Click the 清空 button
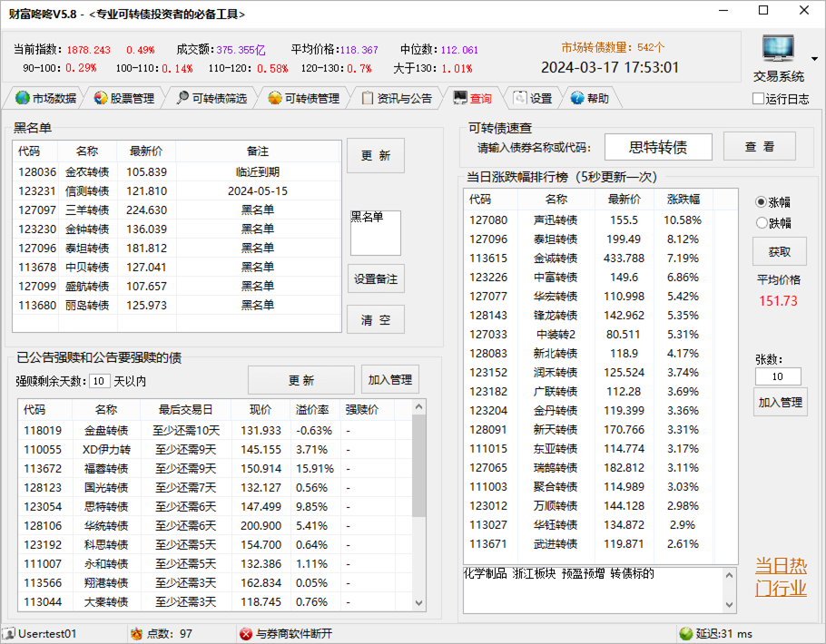 pos(376,319)
